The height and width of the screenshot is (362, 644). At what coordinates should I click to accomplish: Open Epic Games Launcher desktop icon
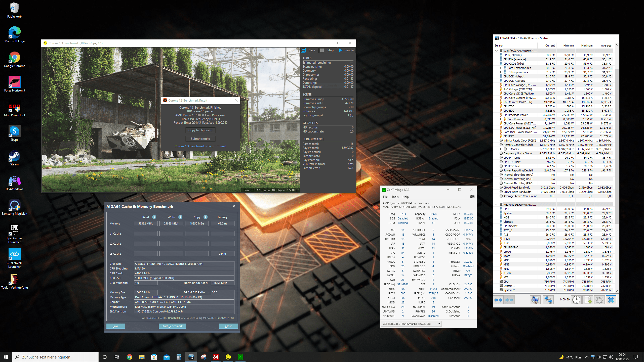pos(15,234)
